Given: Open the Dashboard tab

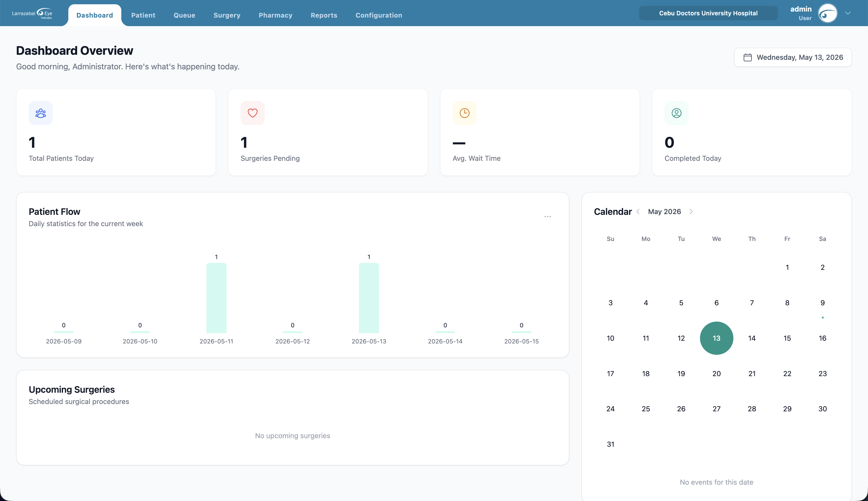Looking at the screenshot, I should pyautogui.click(x=95, y=15).
